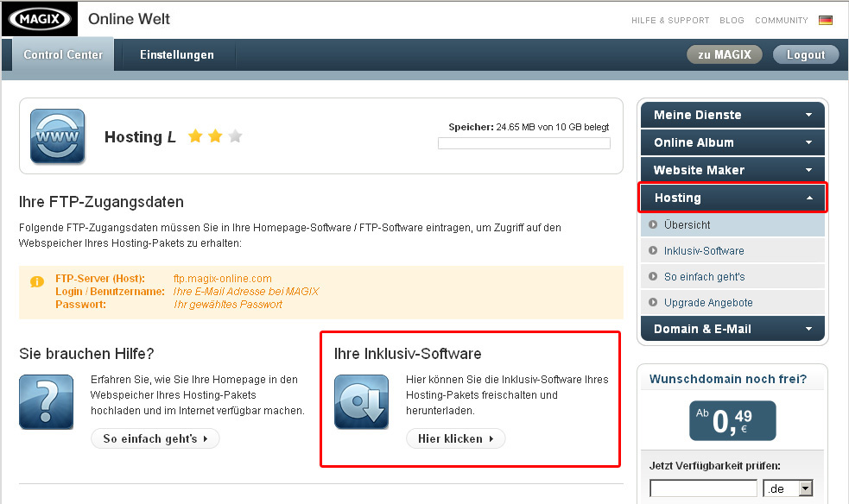Click the Hosting www globe icon
The height and width of the screenshot is (504, 849).
click(x=57, y=136)
